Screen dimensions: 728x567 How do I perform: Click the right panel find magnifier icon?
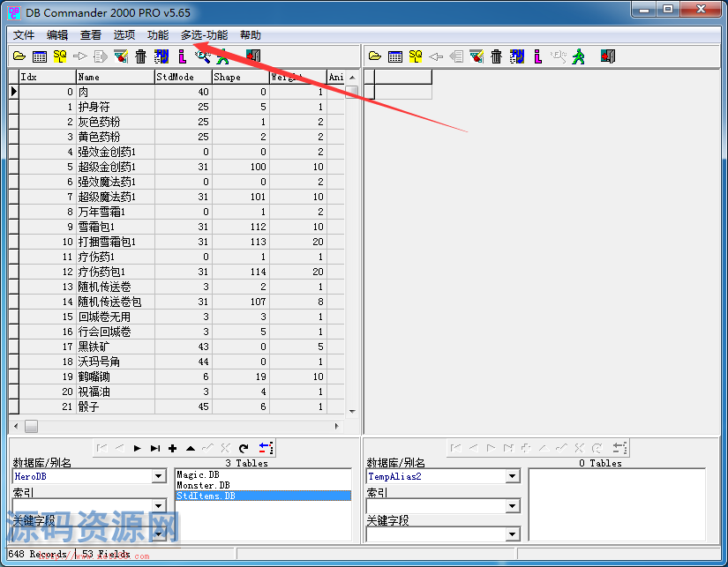(558, 56)
